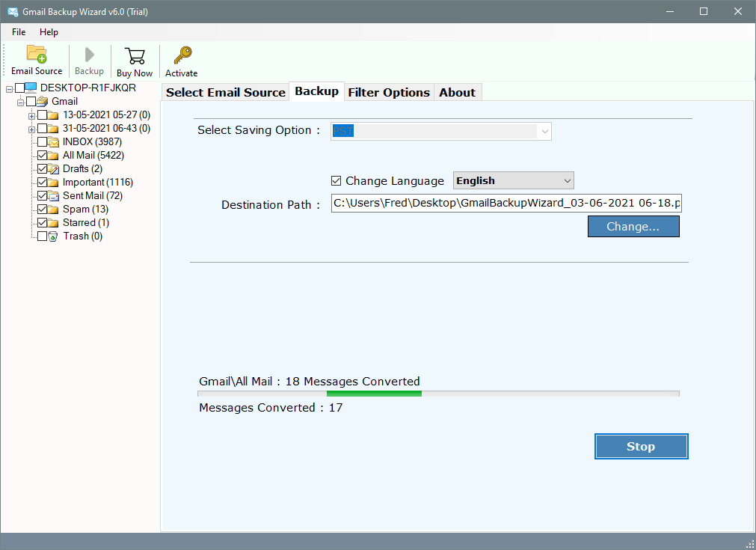This screenshot has width=756, height=550.
Task: Click the 'Messages Converted : 17' counter text
Action: coord(271,408)
